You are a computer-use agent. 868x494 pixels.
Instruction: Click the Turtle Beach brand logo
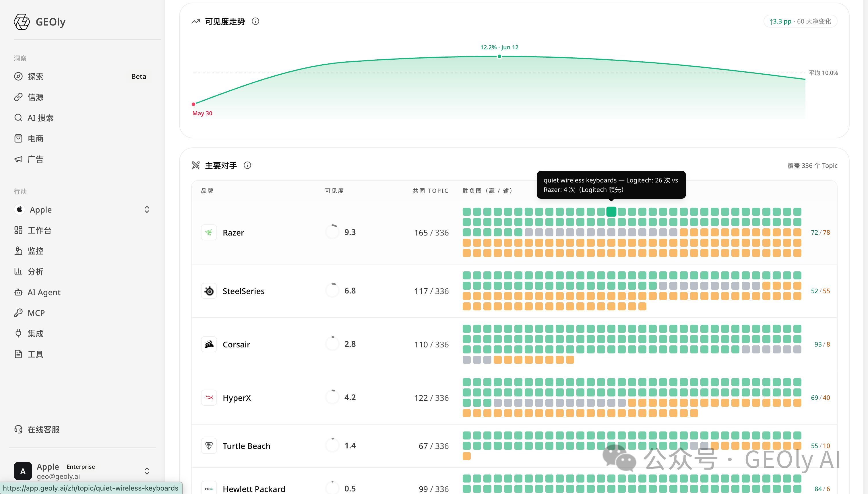coord(209,446)
